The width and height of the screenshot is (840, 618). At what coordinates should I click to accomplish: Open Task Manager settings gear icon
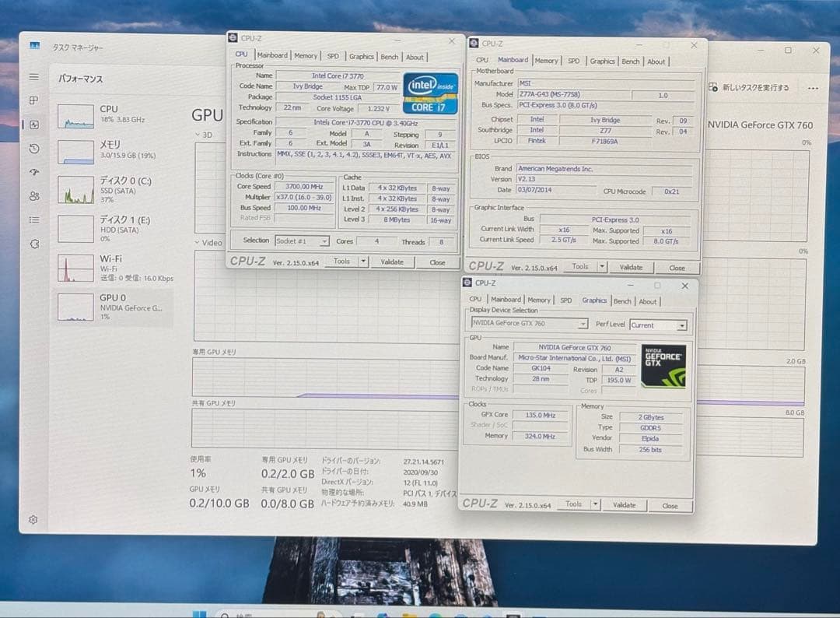(33, 519)
